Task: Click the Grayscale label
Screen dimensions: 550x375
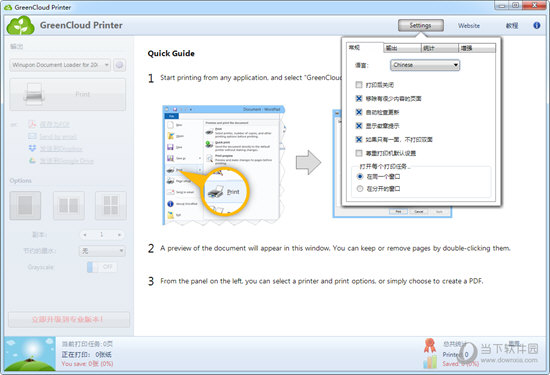Action: click(x=41, y=267)
